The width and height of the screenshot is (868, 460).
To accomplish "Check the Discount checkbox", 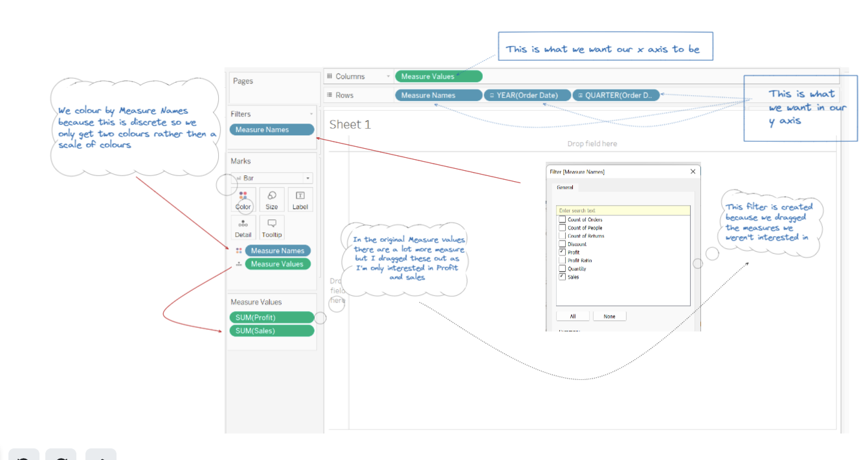I will pyautogui.click(x=562, y=245).
